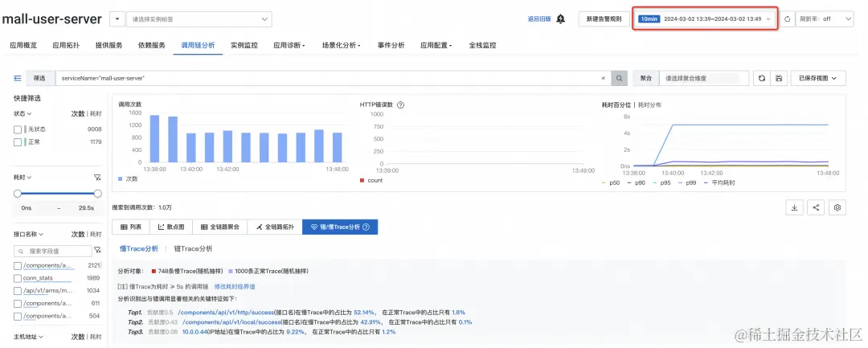The image size is (868, 348).
Task: Click the 返回旧版 link
Action: (539, 18)
